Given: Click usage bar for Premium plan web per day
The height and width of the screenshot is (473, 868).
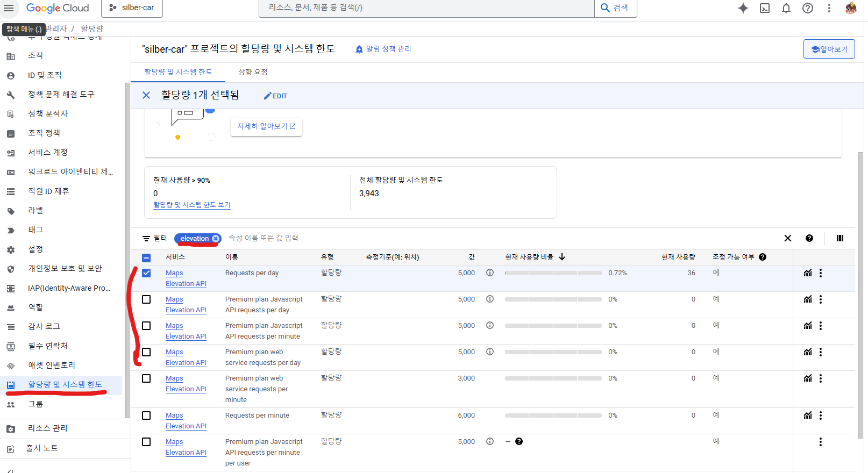Looking at the screenshot, I should click(553, 352).
